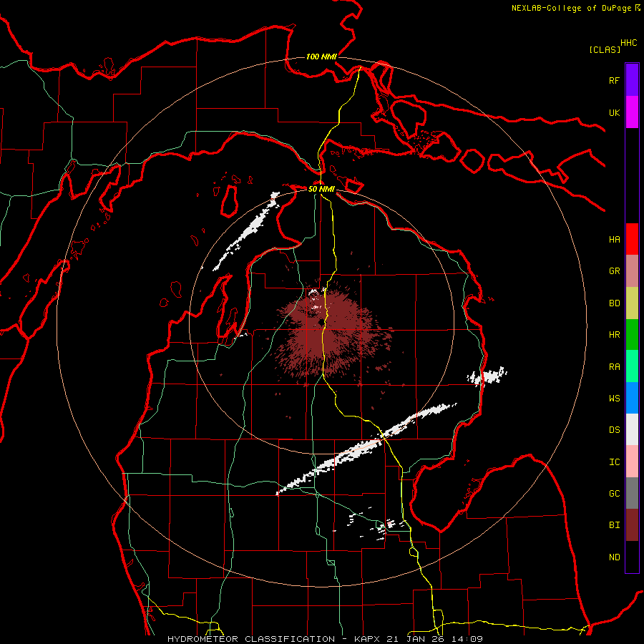Click the HYDROMETEOR CLASSIFICATION caption text

pyautogui.click(x=251, y=639)
